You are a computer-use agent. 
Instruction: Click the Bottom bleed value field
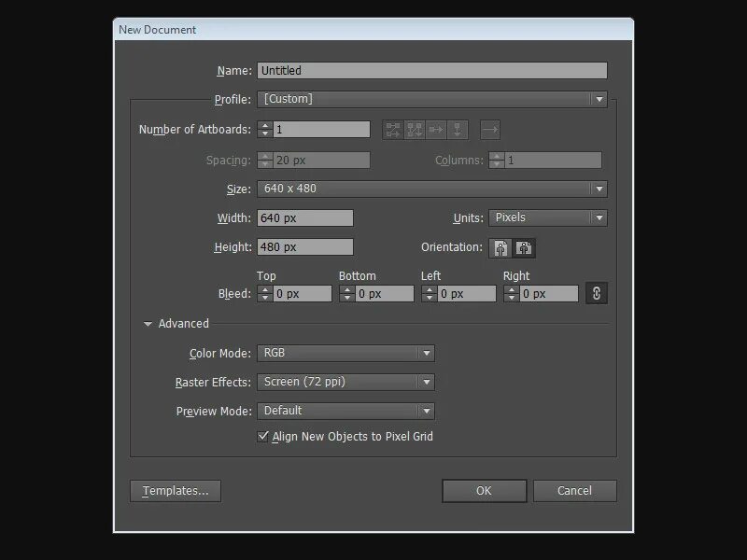pyautogui.click(x=385, y=294)
